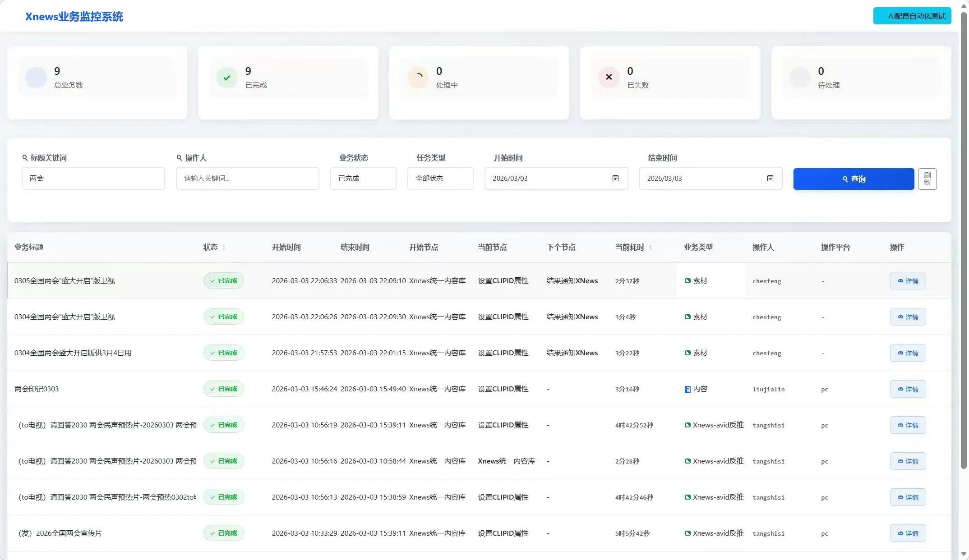Open the task type dropdown
This screenshot has width=969, height=560.
point(440,179)
